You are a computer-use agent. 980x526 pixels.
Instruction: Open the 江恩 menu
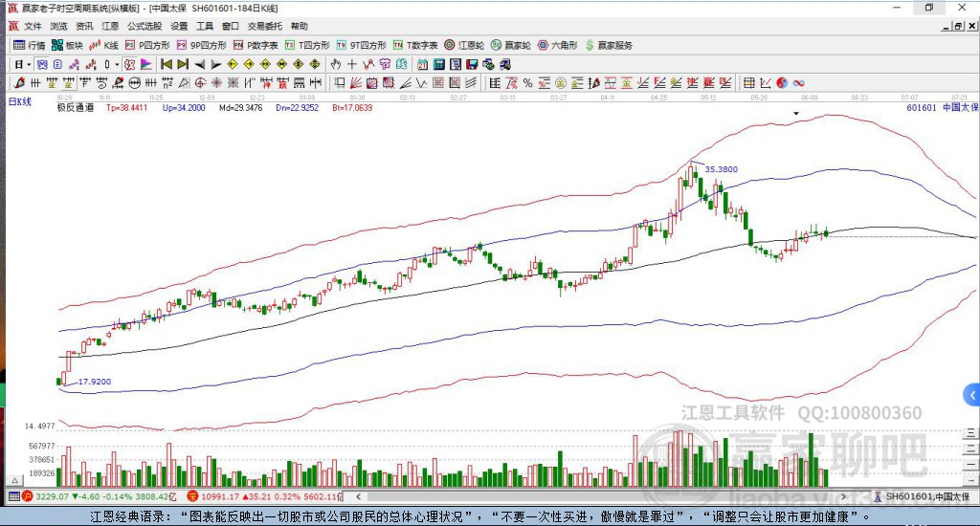110,26
